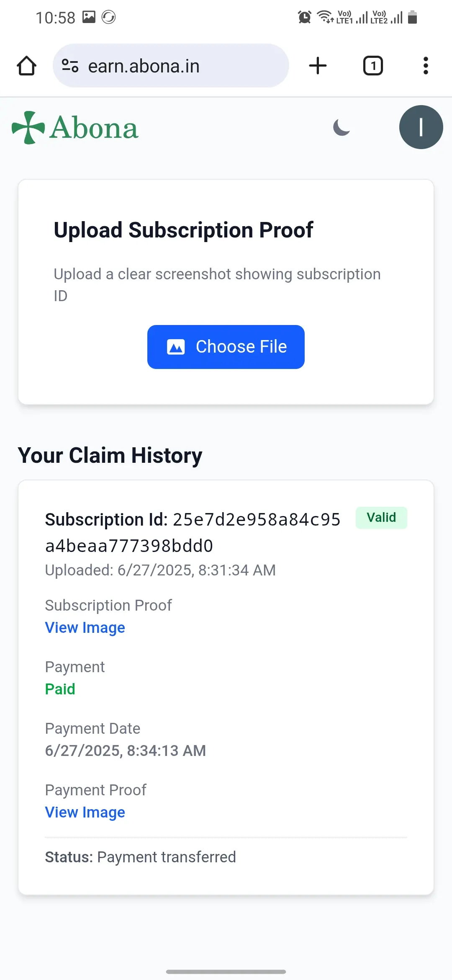
Task: Tap the Wi-Fi icon in status bar
Action: click(x=325, y=17)
